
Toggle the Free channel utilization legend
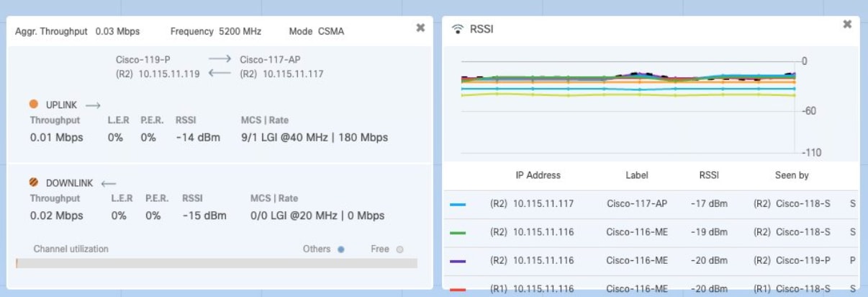[387, 249]
